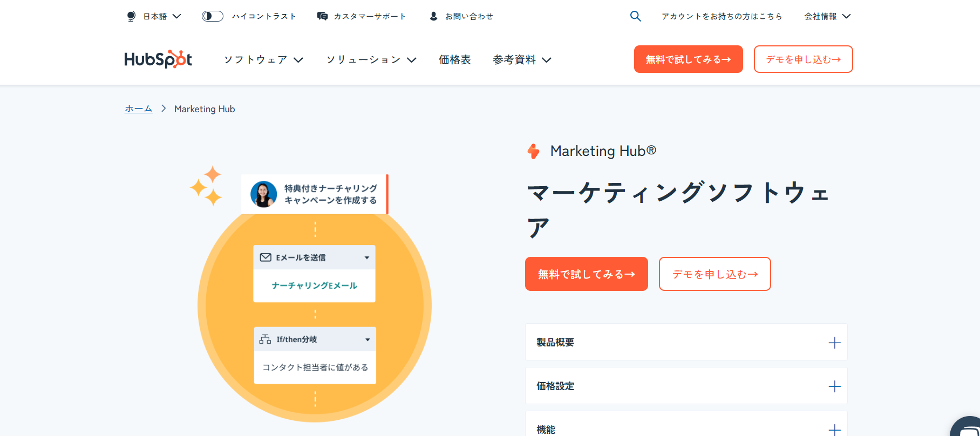Click the Marketing Hub orange bolt icon
980x436 pixels.
[x=534, y=151]
